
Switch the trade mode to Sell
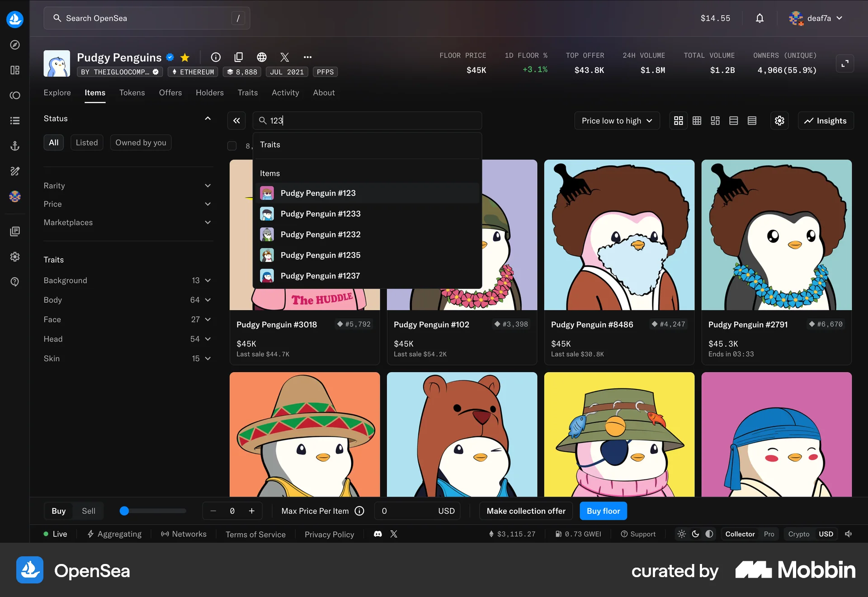coord(89,511)
